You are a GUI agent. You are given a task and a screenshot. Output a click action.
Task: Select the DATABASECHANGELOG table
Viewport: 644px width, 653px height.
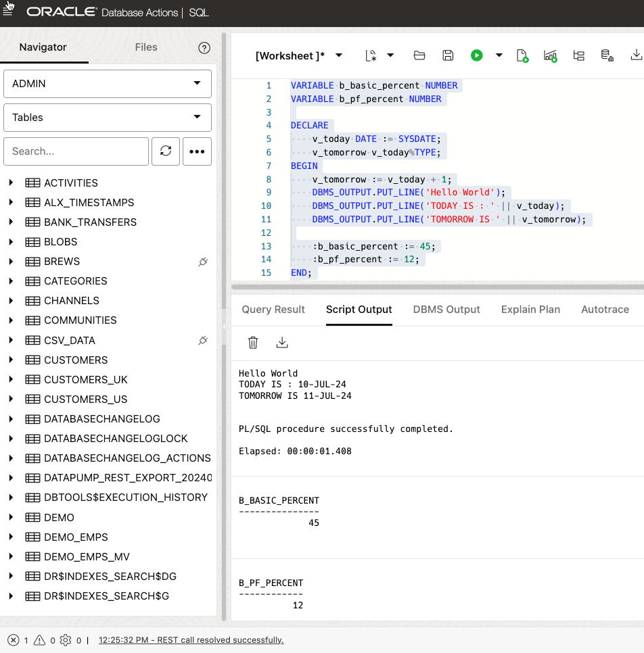[102, 418]
